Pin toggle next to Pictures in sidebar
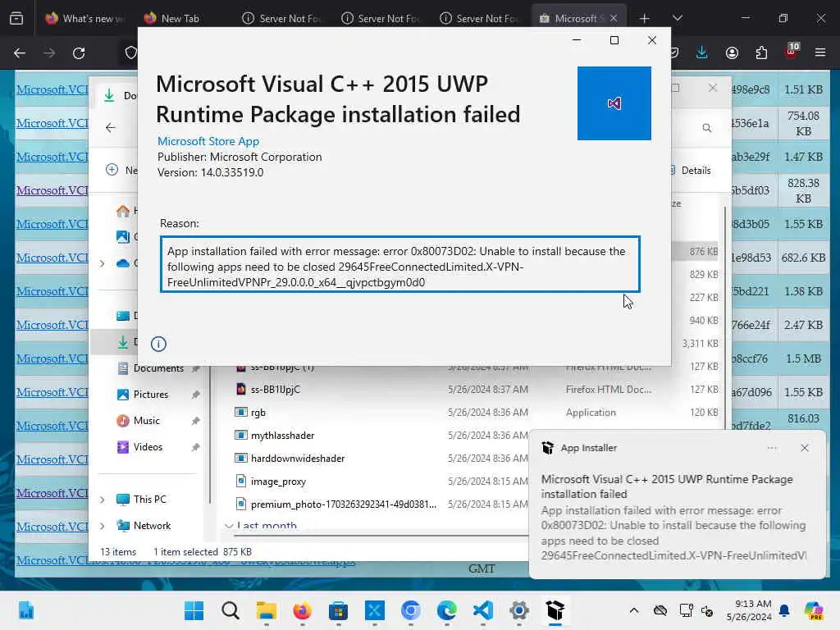 (195, 395)
